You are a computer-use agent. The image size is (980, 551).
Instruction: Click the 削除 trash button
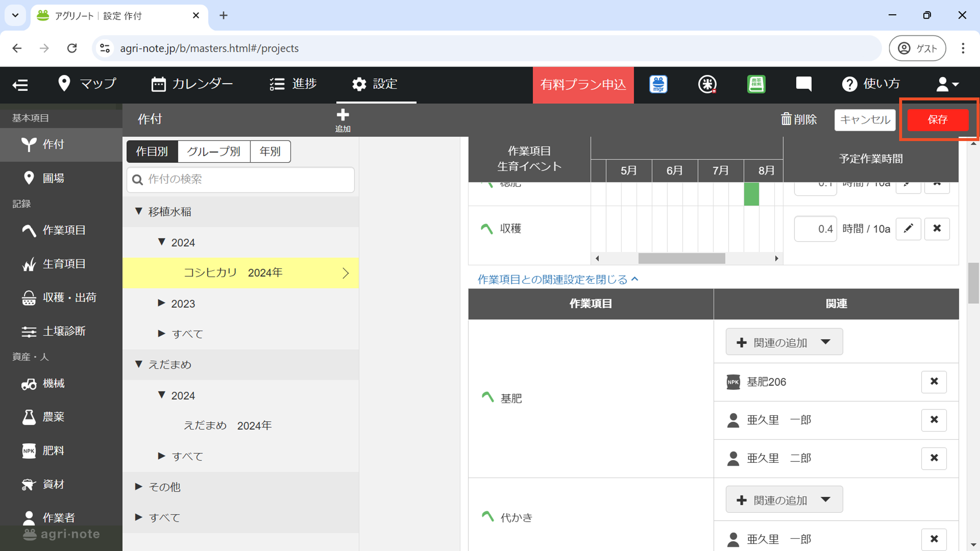click(x=799, y=120)
